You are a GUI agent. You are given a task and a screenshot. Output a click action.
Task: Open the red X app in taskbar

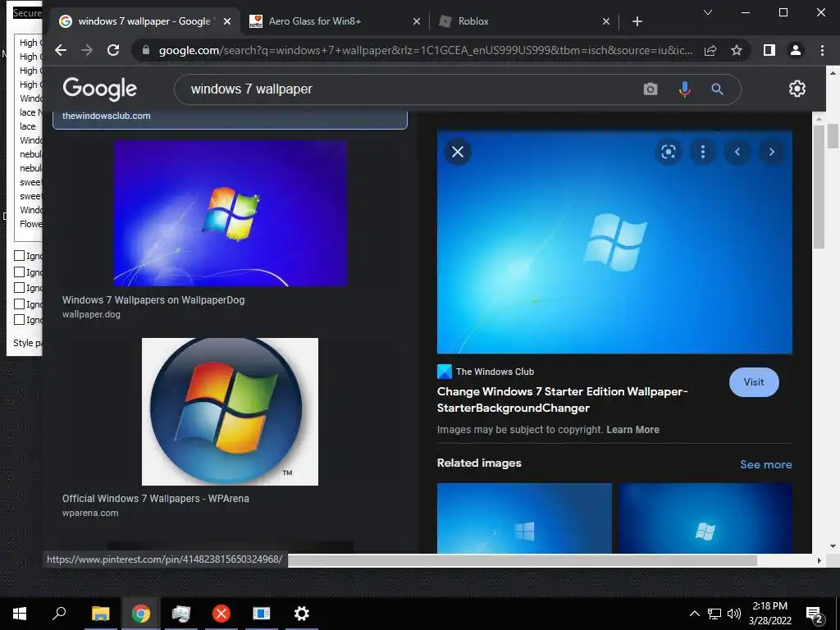(221, 614)
